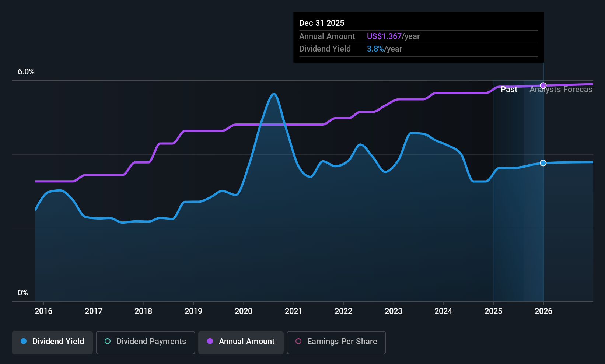
Task: Click the 2017 x-axis label
Action: tap(94, 311)
